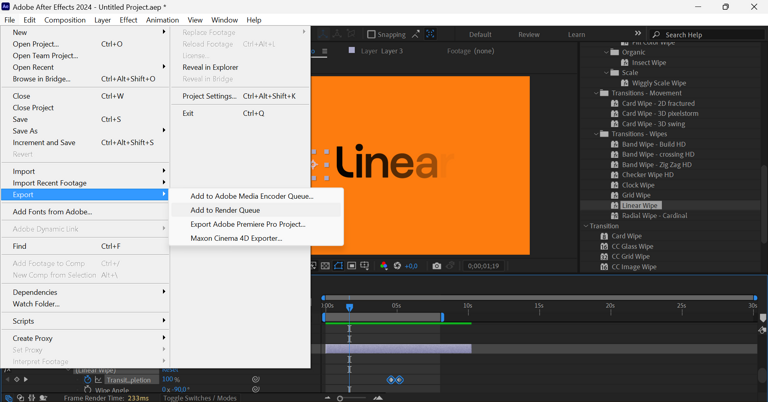Click the 100% Transition Completion value
768x402 pixels.
click(170, 379)
